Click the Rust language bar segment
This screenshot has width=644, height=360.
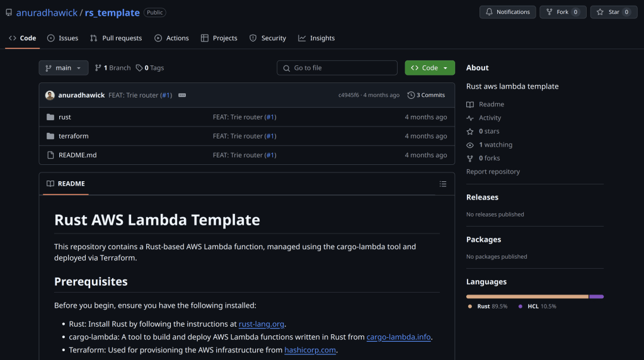pos(527,296)
